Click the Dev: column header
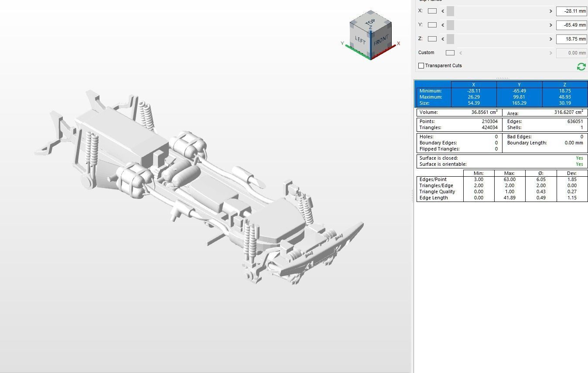 (572, 173)
